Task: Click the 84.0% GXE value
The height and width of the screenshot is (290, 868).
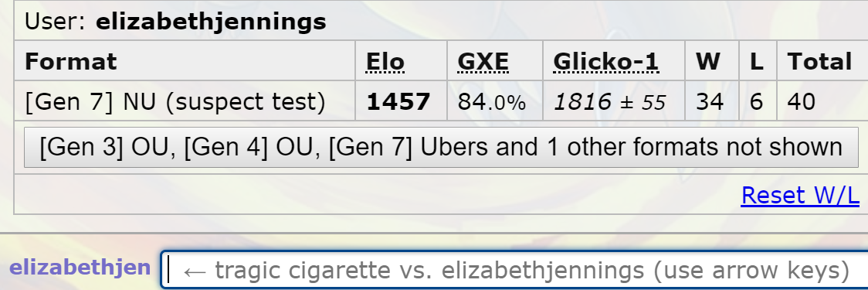Action: pyautogui.click(x=492, y=102)
